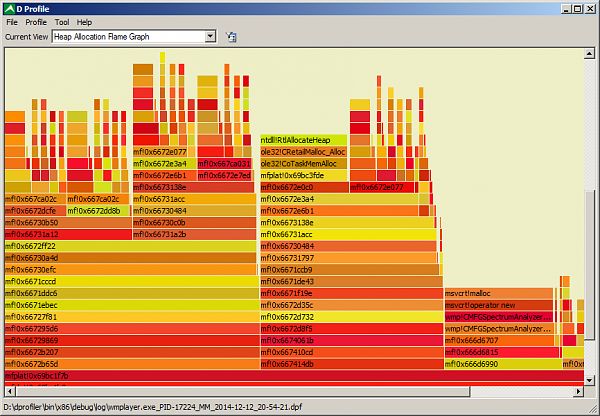This screenshot has width=600, height=416.
Task: Select the mf!0x6672dd8b frame
Action: pos(98,211)
